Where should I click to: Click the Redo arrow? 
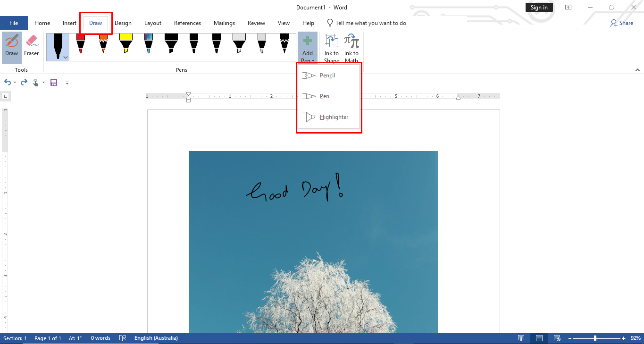[24, 82]
